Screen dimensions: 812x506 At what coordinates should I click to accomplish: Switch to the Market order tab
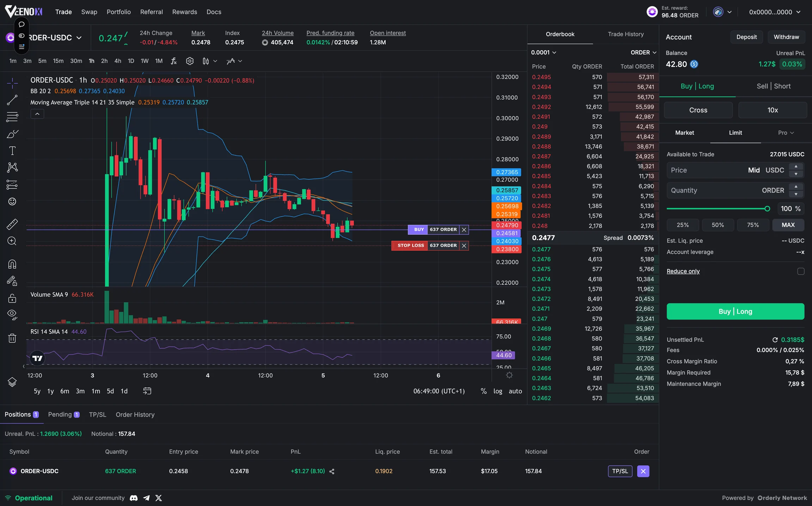(684, 133)
